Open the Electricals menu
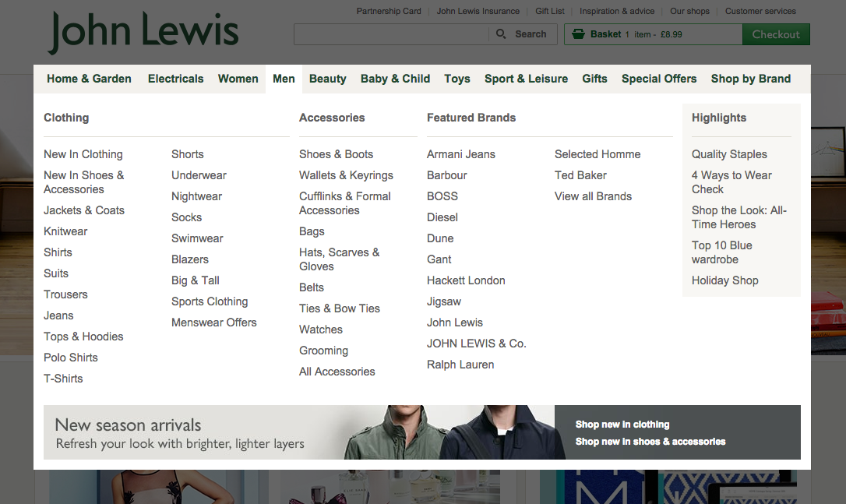The width and height of the screenshot is (846, 504). [176, 79]
